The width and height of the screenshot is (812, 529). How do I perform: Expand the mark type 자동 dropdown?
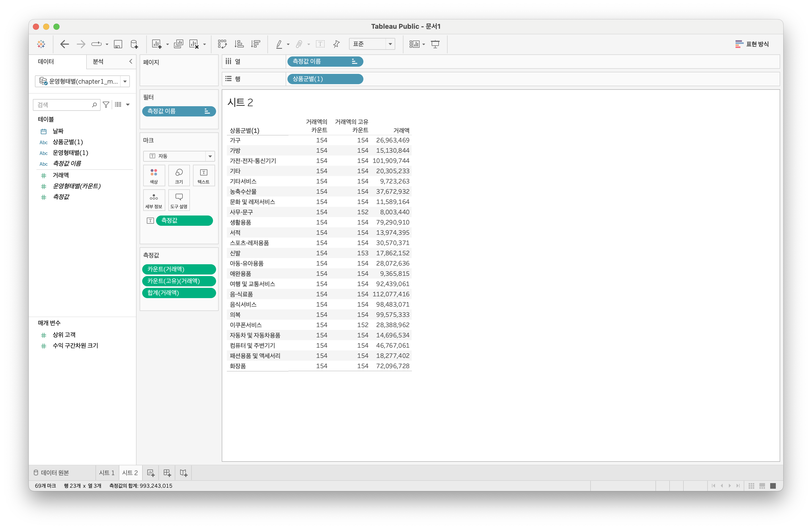click(x=210, y=156)
